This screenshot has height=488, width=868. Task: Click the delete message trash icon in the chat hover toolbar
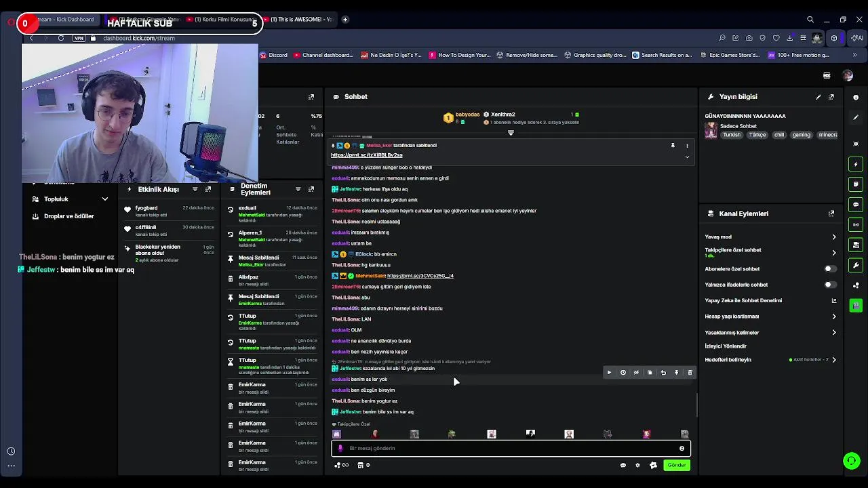(x=690, y=372)
